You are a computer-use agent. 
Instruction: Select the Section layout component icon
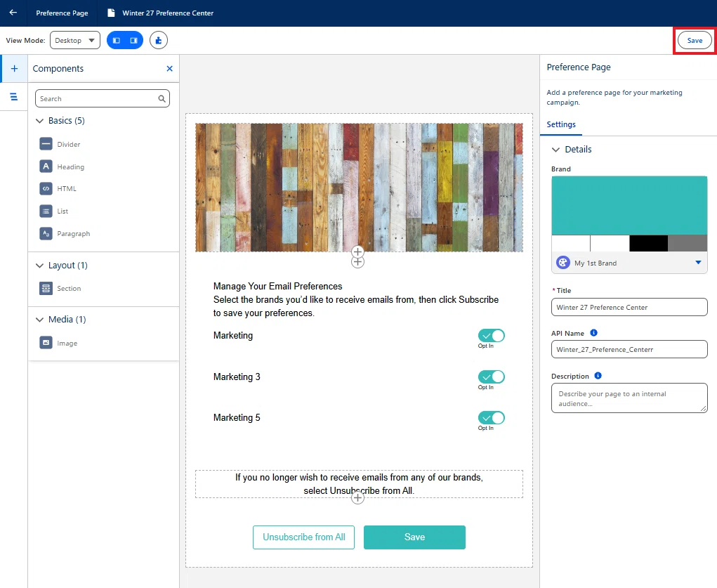click(46, 288)
